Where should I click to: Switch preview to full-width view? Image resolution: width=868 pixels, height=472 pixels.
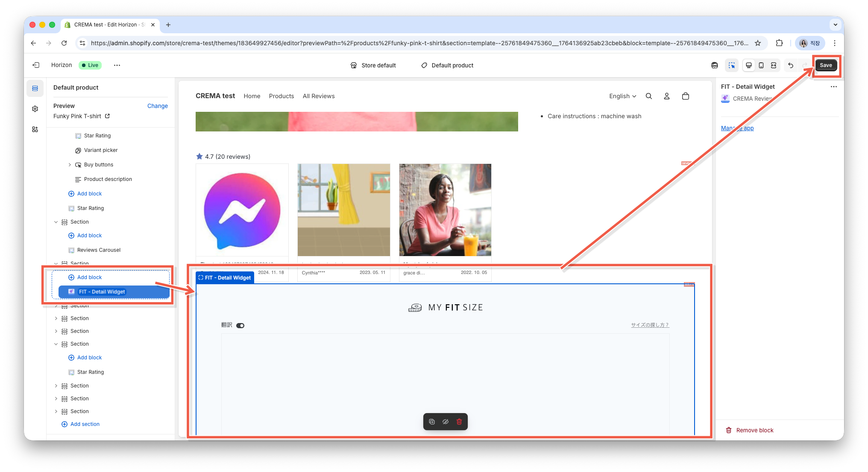coord(774,65)
